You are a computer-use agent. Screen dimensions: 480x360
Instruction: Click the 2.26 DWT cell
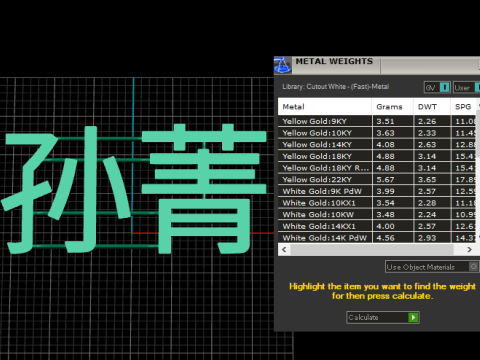(x=432, y=121)
